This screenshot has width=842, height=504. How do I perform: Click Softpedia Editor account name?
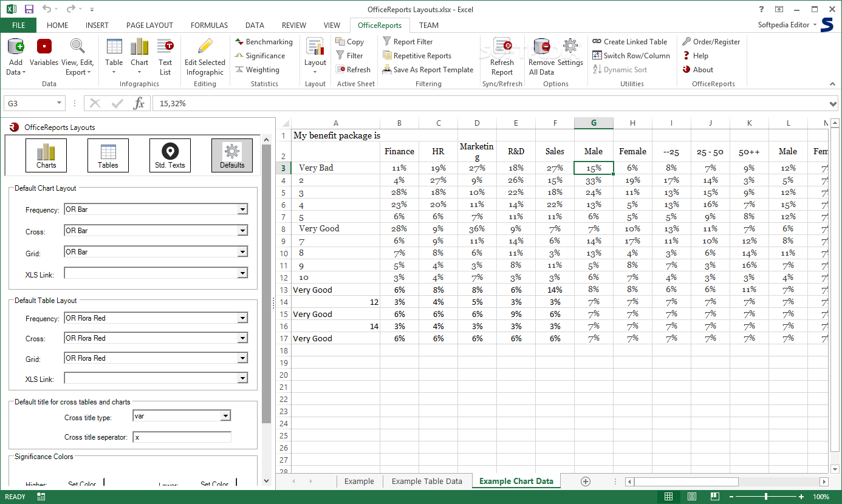pyautogui.click(x=784, y=25)
